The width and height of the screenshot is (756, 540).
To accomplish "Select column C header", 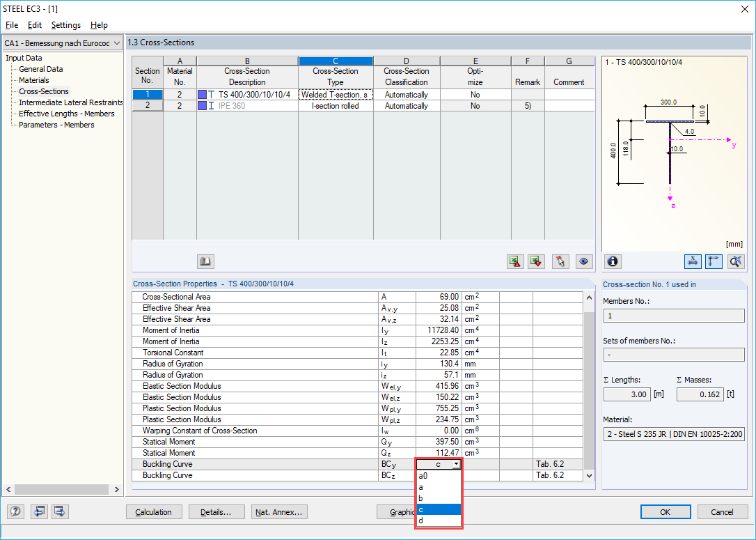I will click(336, 61).
